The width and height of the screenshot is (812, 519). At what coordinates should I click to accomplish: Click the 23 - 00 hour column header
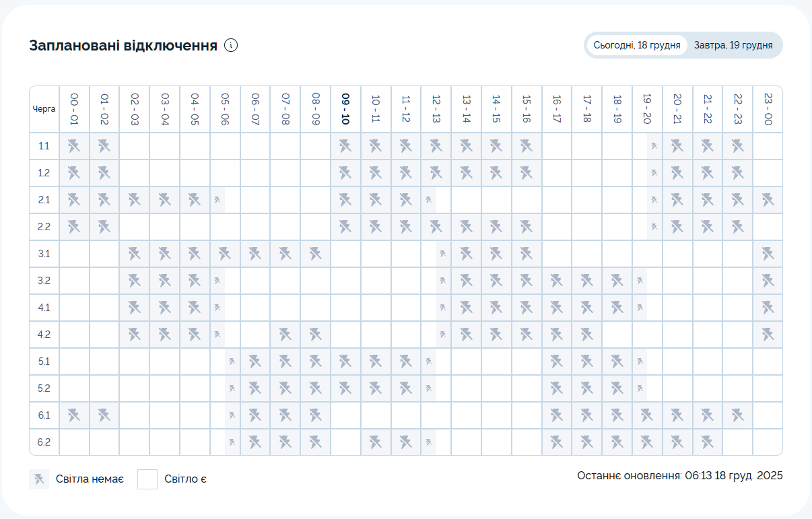click(x=768, y=109)
